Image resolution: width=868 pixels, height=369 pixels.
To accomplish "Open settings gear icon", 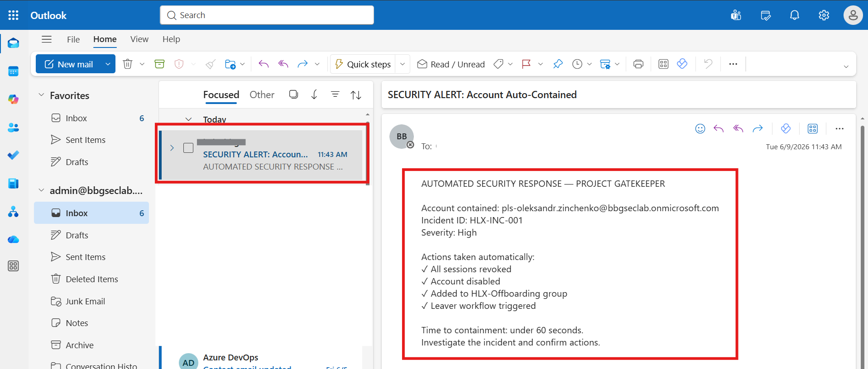I will 824,15.
